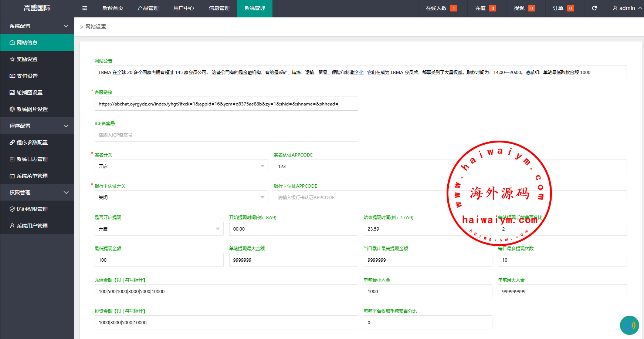Open the 实名开关 dropdown
644x339 pixels.
click(x=181, y=166)
